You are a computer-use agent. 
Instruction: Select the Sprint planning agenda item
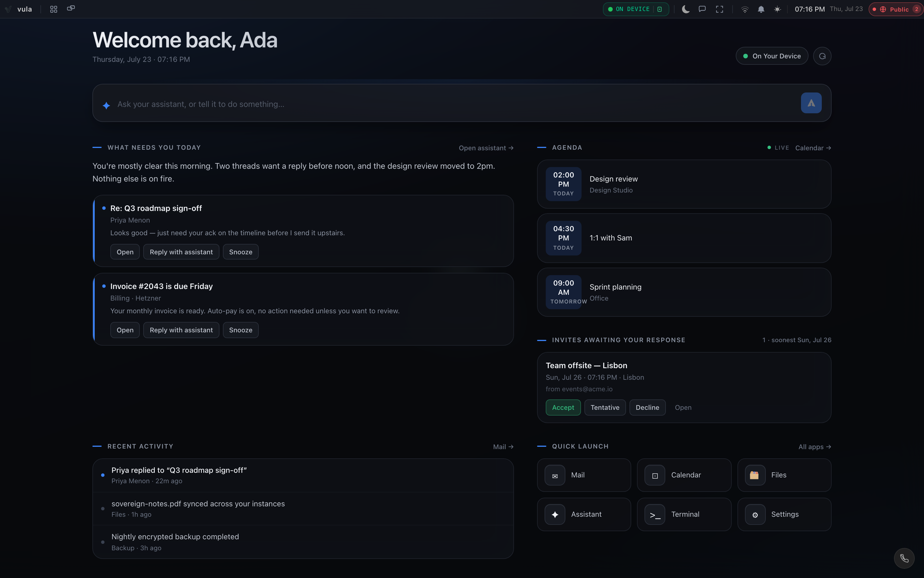click(x=684, y=292)
